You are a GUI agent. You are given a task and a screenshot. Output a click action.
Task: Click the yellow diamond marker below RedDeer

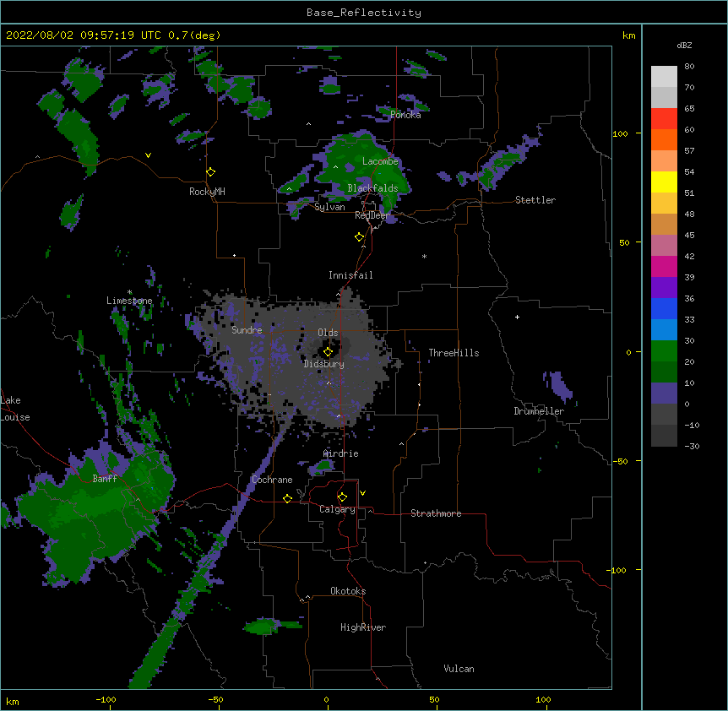[x=360, y=237]
